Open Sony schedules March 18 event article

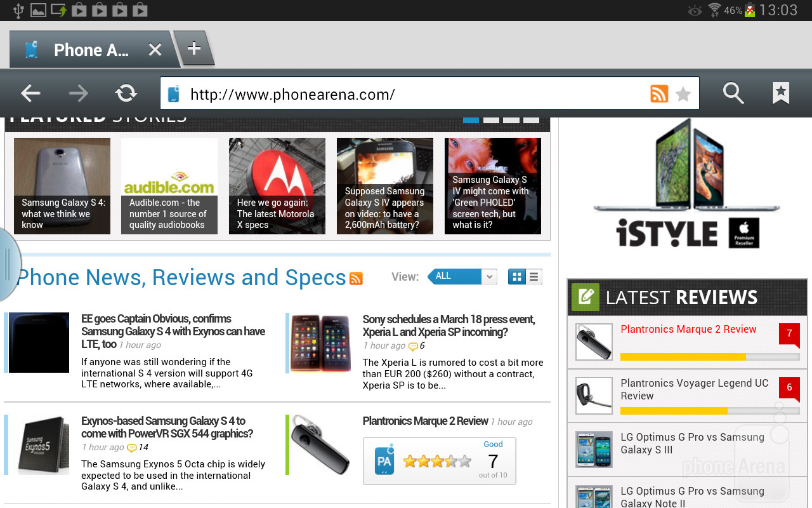(x=449, y=325)
